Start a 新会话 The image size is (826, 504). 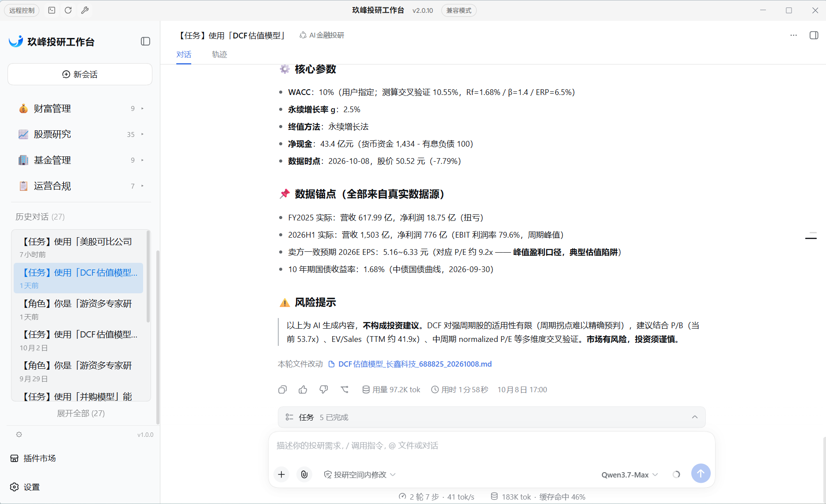(x=80, y=74)
